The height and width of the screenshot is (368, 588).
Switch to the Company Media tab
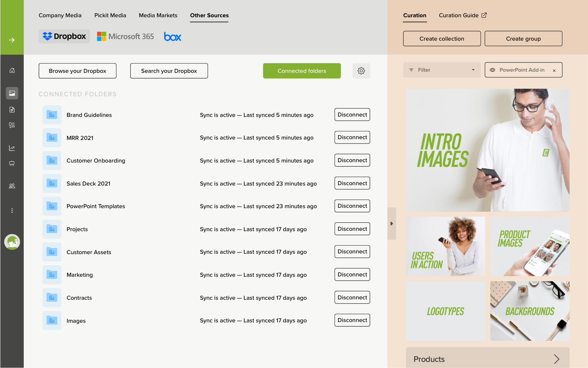coord(60,15)
